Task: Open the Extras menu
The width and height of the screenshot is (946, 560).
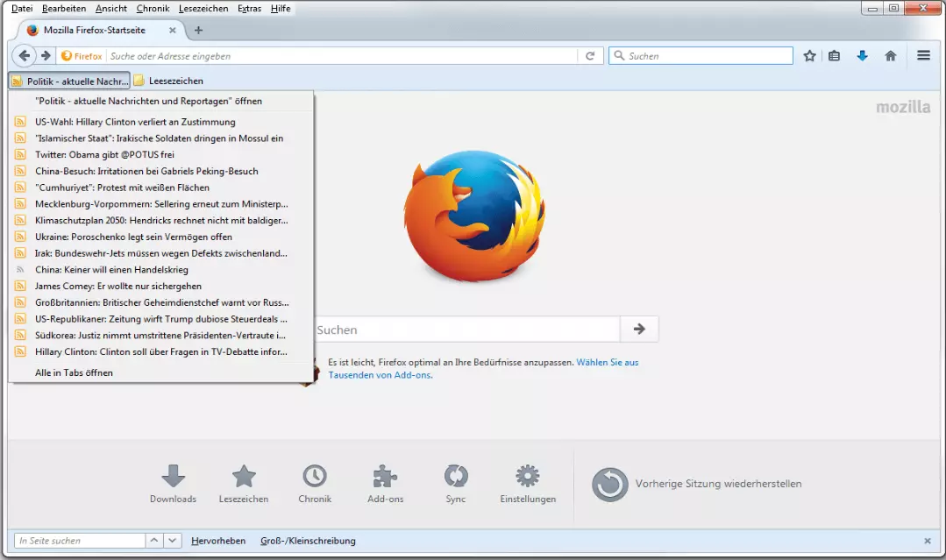Action: 249,9
